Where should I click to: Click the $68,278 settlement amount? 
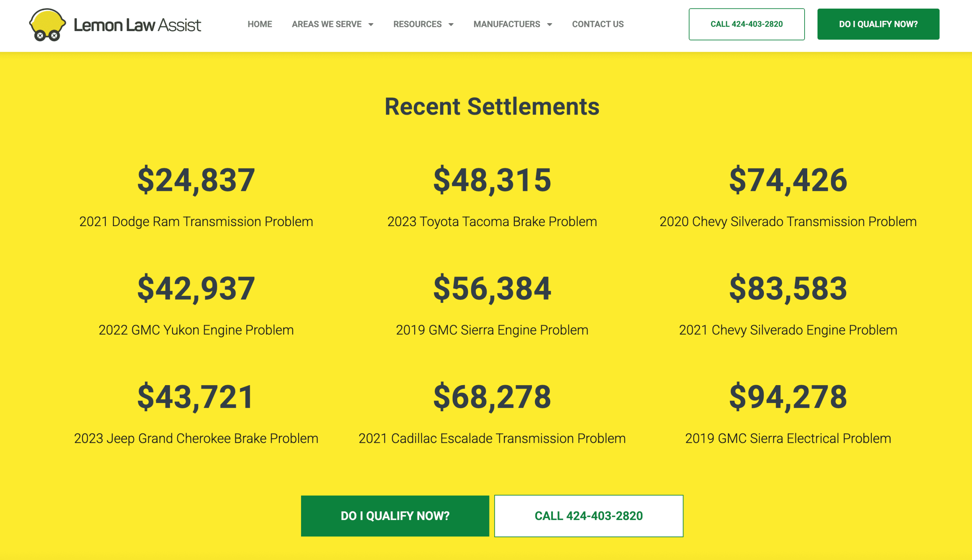(x=492, y=397)
